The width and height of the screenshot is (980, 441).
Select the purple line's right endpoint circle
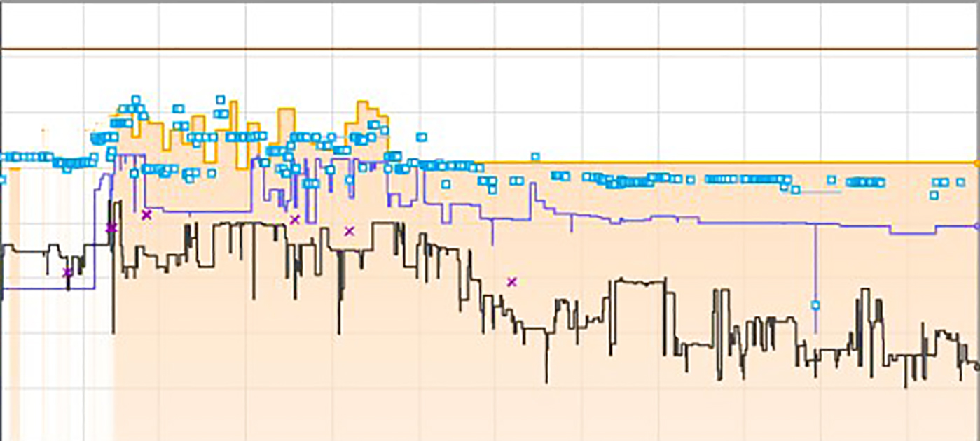pyautogui.click(x=976, y=226)
